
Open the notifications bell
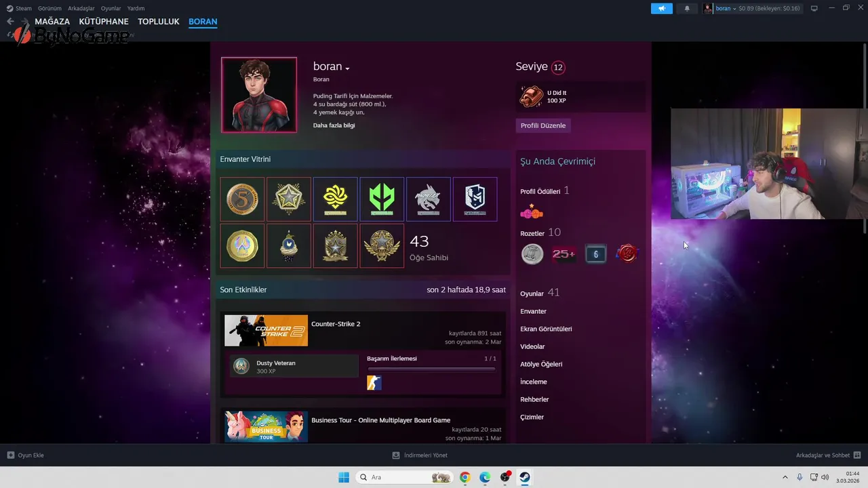click(687, 8)
